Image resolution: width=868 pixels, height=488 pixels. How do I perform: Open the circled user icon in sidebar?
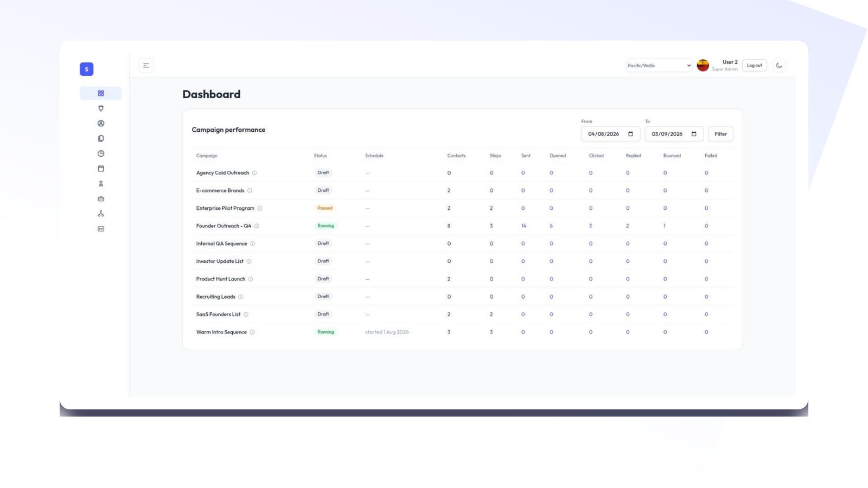(101, 124)
